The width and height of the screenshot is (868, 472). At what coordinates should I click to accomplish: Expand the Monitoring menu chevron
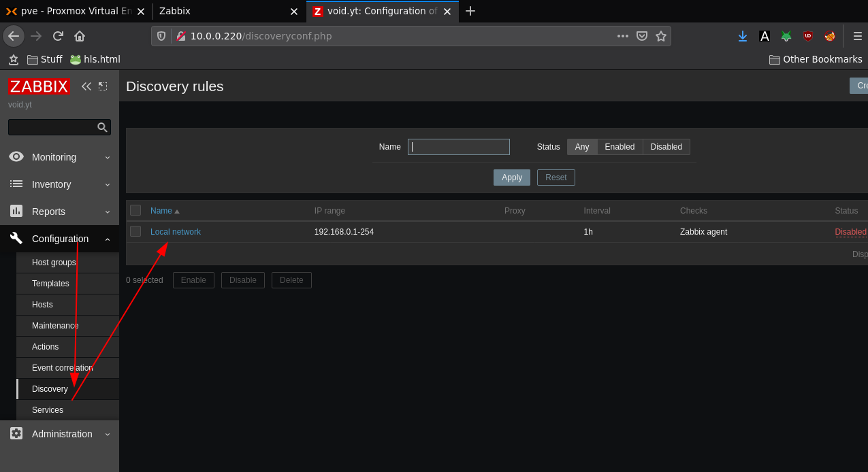pyautogui.click(x=108, y=157)
